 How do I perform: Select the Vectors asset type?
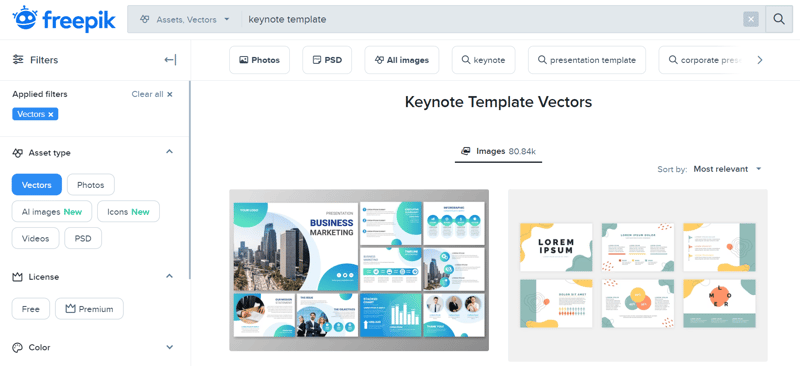pos(37,185)
